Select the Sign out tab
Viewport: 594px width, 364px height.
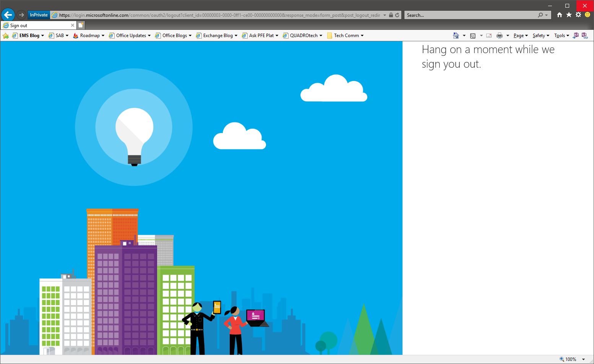click(x=38, y=25)
